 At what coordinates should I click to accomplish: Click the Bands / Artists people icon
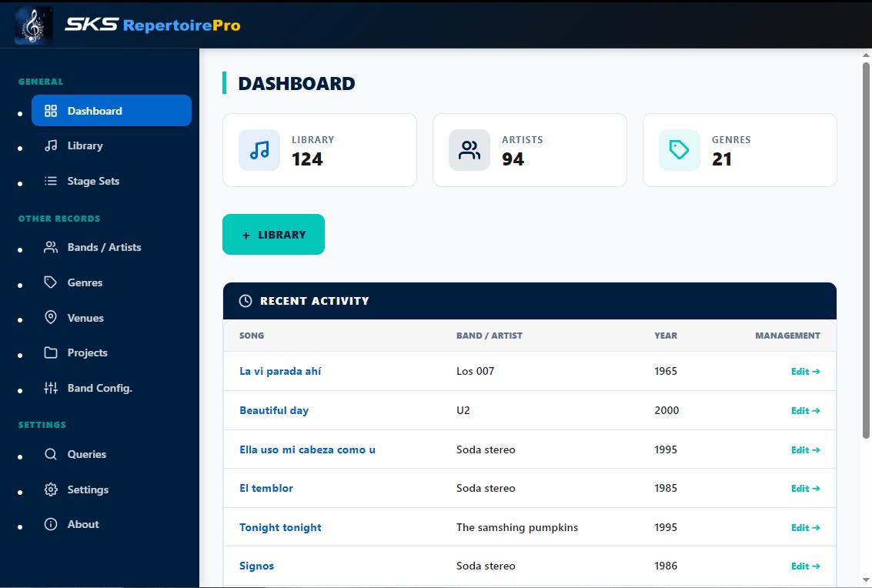pos(51,247)
